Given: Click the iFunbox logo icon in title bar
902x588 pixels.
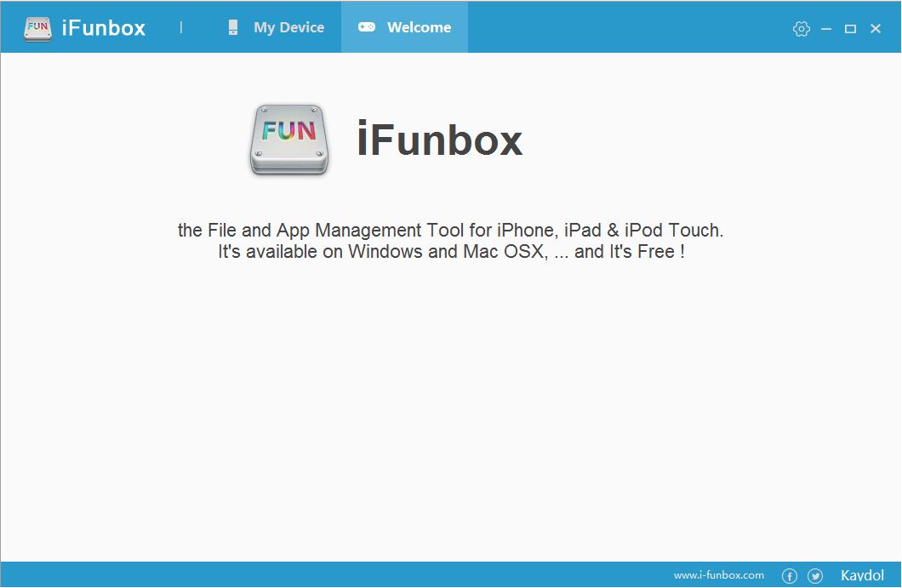Looking at the screenshot, I should (38, 28).
